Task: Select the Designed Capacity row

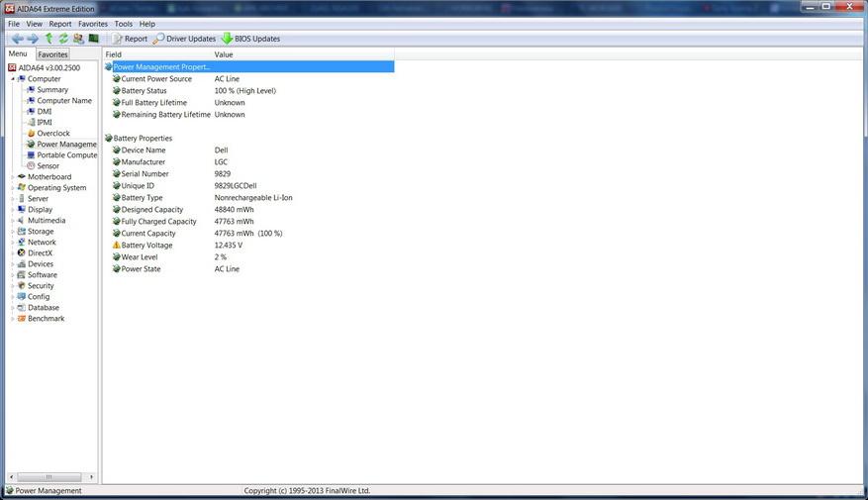Action: coord(249,210)
